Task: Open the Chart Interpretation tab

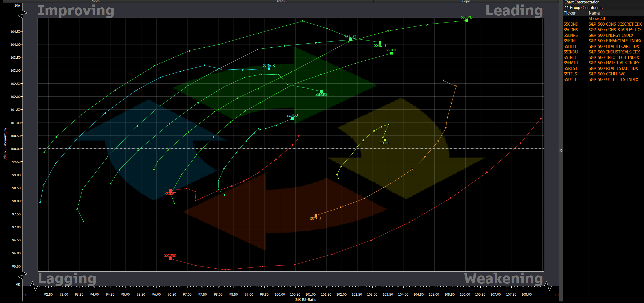Action: coord(582,2)
